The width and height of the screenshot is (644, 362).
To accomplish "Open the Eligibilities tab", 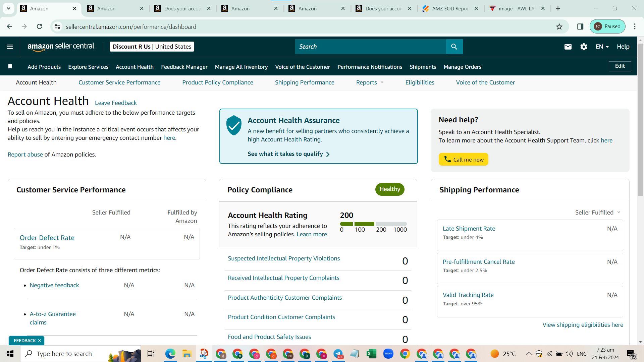I will [420, 82].
